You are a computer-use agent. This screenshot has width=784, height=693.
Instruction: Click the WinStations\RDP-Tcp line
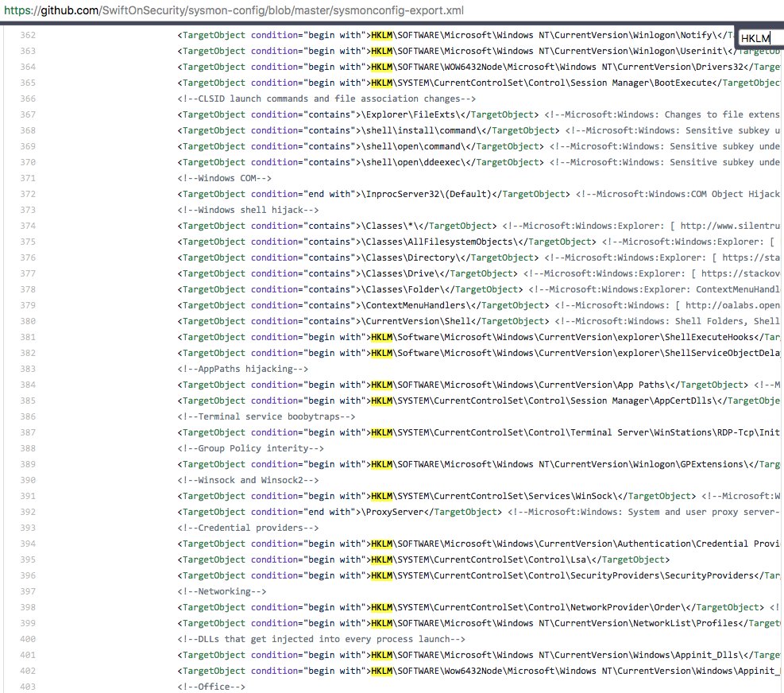(x=479, y=432)
